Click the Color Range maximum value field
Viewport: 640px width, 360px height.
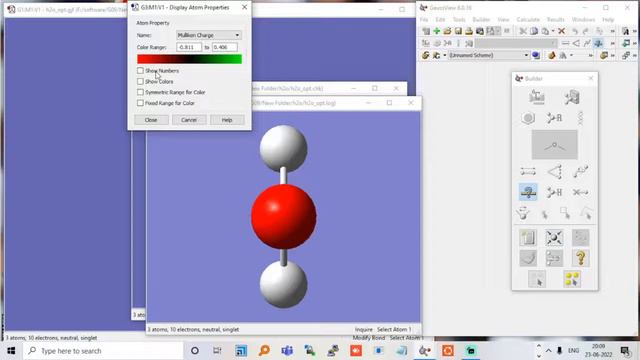point(224,47)
